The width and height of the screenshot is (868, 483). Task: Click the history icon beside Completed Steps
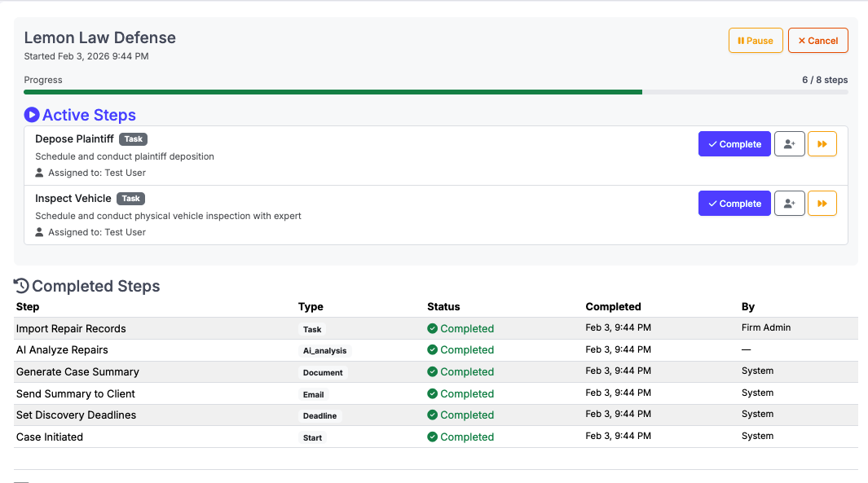[23, 286]
